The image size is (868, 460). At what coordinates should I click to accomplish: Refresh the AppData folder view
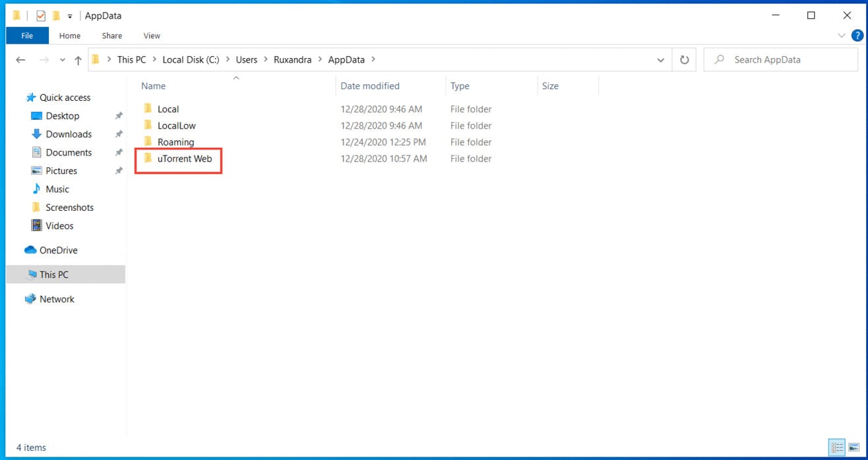[x=684, y=59]
